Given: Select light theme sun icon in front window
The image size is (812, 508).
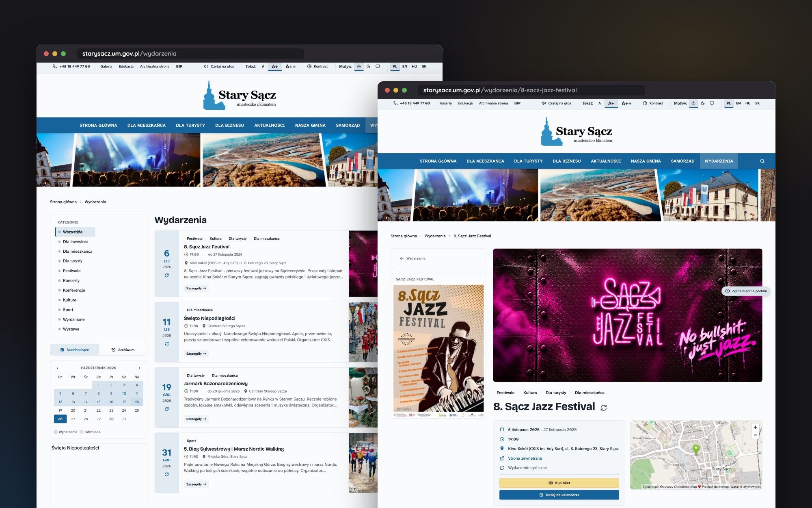Looking at the screenshot, I should [693, 103].
